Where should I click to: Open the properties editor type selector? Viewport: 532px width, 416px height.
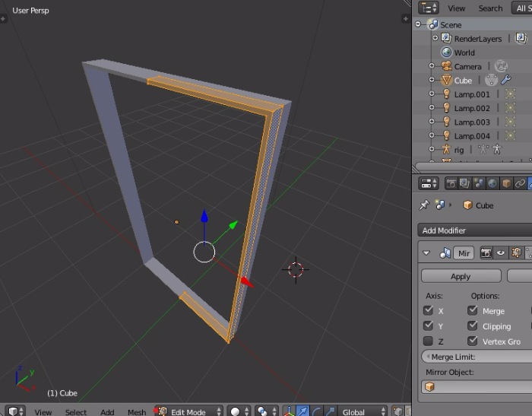click(x=429, y=184)
